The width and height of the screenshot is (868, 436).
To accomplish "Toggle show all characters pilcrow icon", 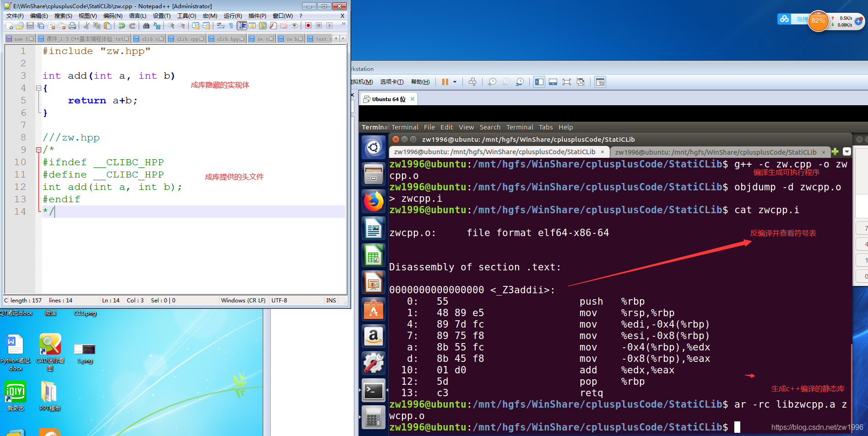I will pos(231,26).
